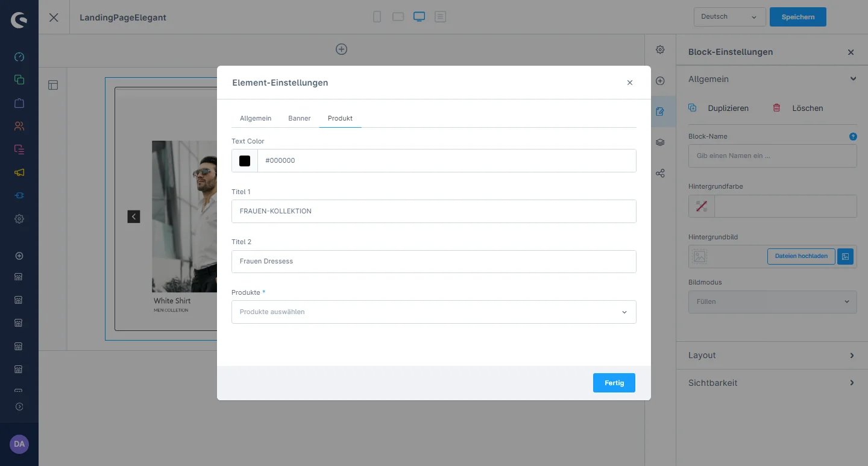Open the Deutsch language dropdown

click(x=729, y=17)
